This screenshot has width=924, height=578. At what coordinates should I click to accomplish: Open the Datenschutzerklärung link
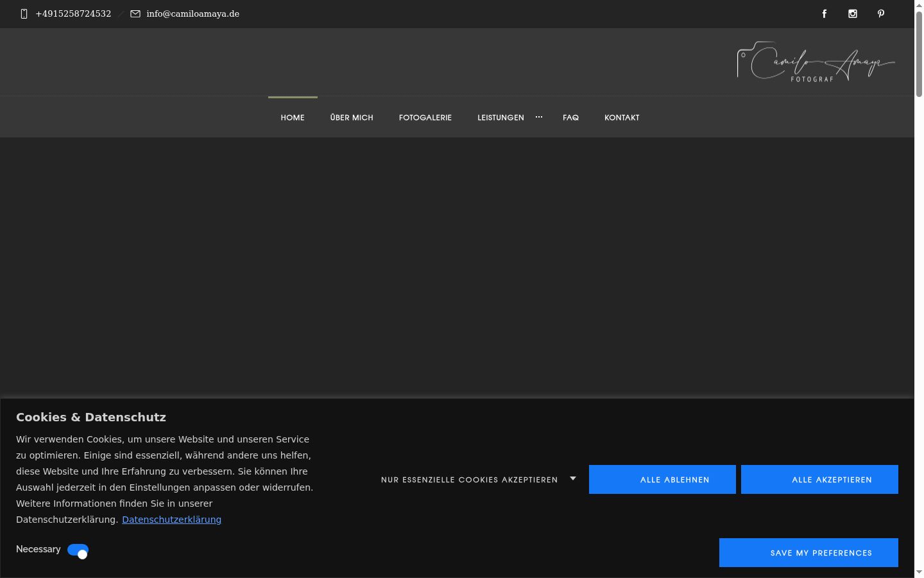click(171, 520)
